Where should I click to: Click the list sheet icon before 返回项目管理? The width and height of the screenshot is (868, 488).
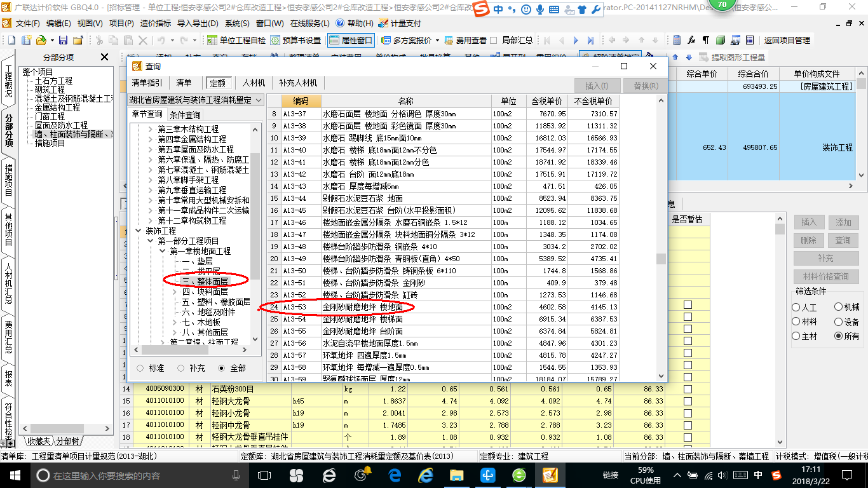click(x=750, y=40)
